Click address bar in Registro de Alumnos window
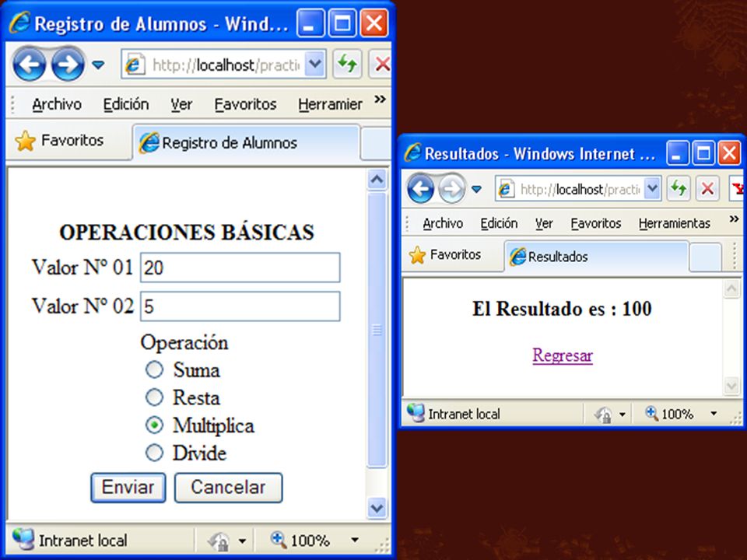Viewport: 747px width, 560px height. tap(224, 64)
